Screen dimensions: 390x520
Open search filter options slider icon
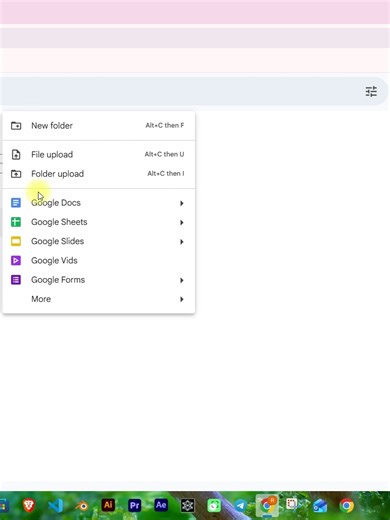[371, 91]
